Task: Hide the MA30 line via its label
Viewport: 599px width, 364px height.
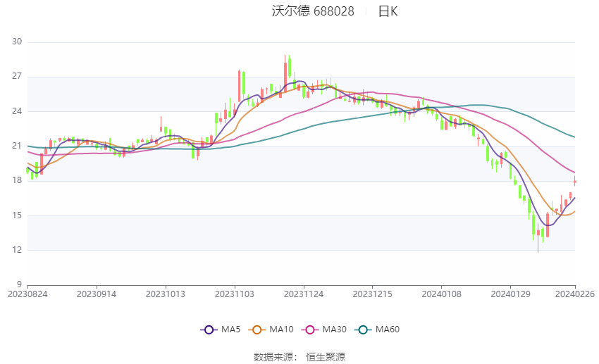Action: pyautogui.click(x=335, y=330)
